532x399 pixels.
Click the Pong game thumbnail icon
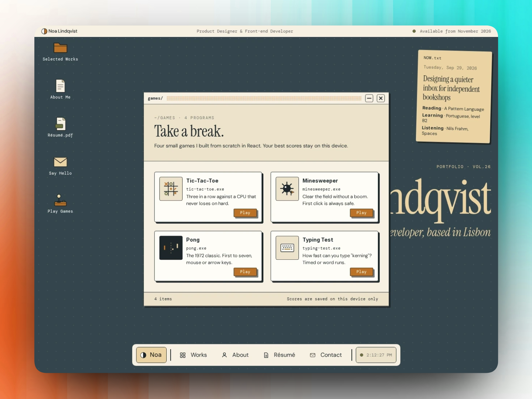pos(171,248)
